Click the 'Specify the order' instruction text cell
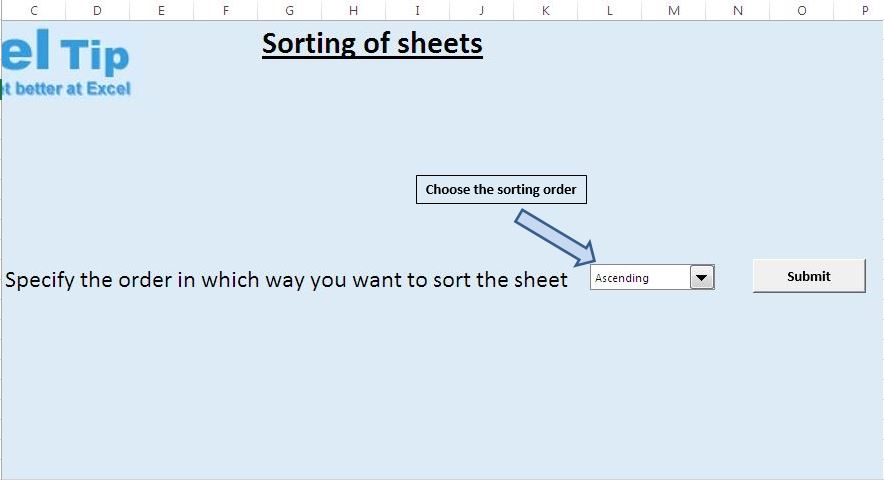The width and height of the screenshot is (884, 480). (286, 280)
